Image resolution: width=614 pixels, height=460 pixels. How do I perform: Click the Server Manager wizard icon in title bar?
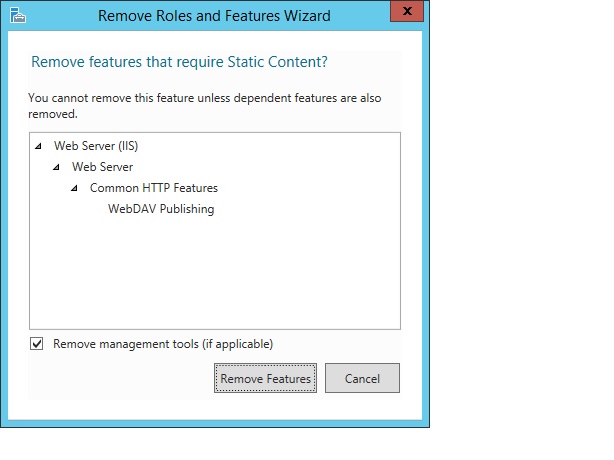[x=17, y=15]
